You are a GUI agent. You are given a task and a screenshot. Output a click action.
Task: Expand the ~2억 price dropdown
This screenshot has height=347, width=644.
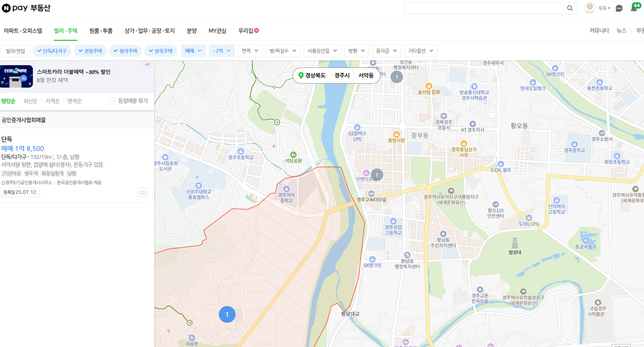point(221,50)
